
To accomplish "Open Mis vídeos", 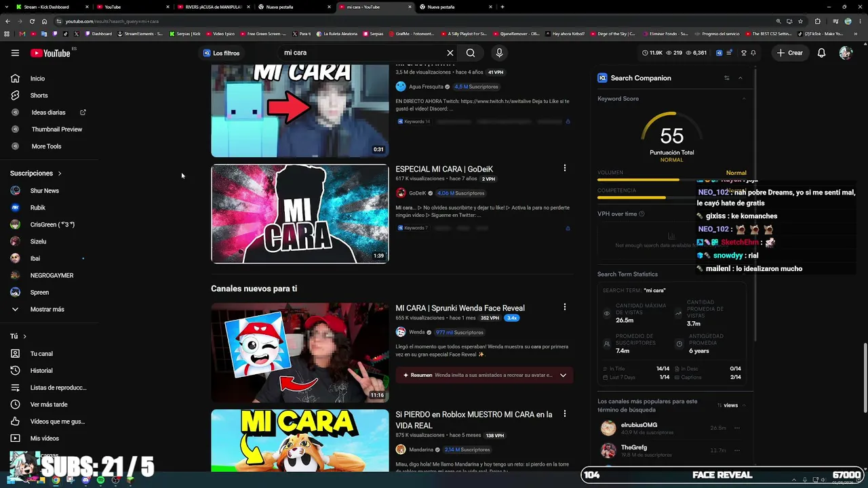I will (x=45, y=439).
